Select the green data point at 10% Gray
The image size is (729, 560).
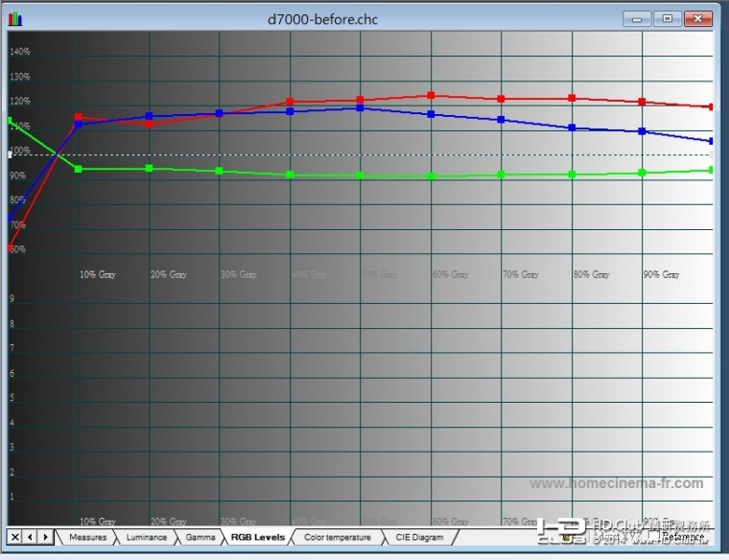coord(78,169)
